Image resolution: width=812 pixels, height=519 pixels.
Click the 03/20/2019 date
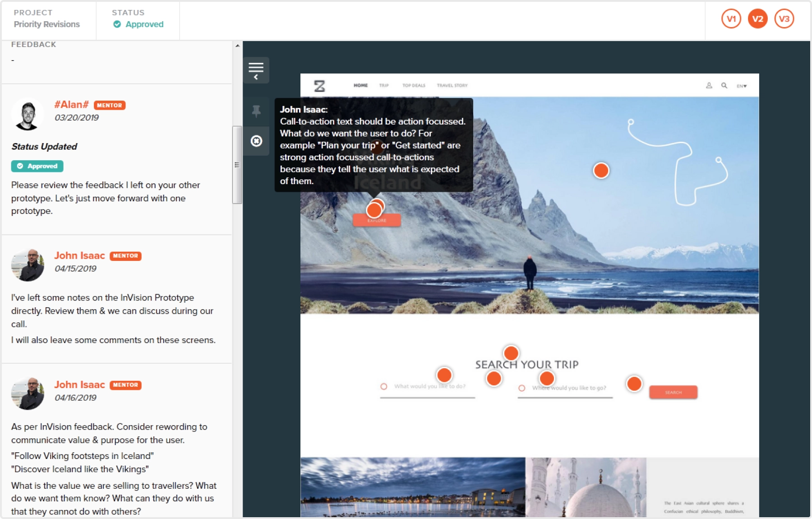(77, 118)
